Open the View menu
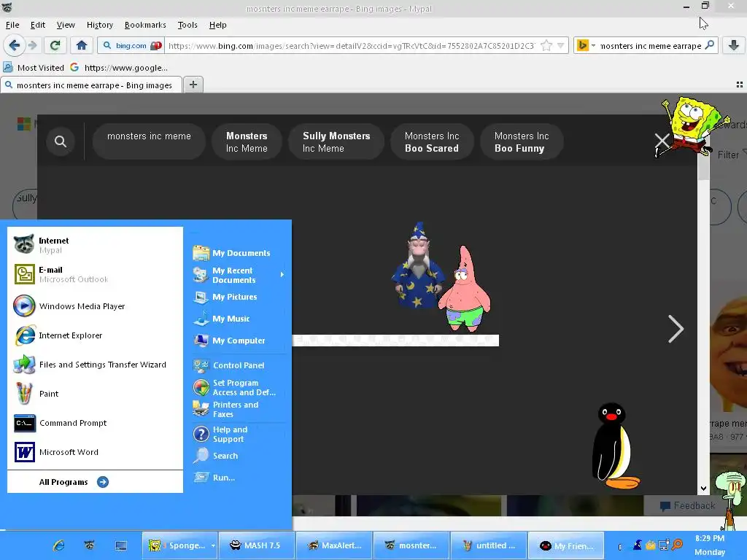 coord(65,25)
